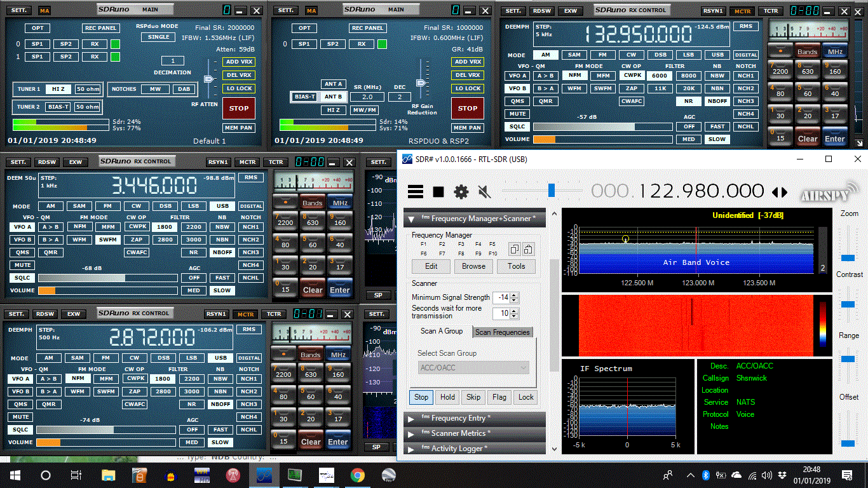This screenshot has height=488, width=868.
Task: Open SDR# settings gear icon
Action: pyautogui.click(x=461, y=191)
